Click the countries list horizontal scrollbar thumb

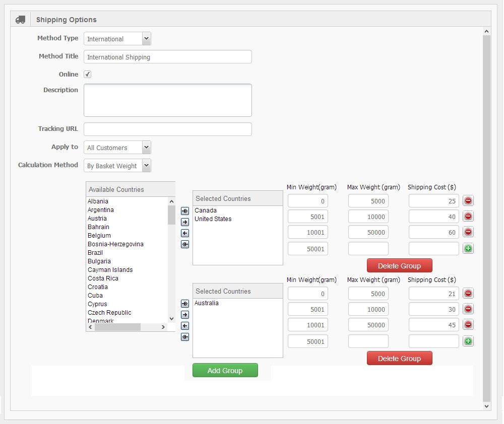click(x=117, y=327)
